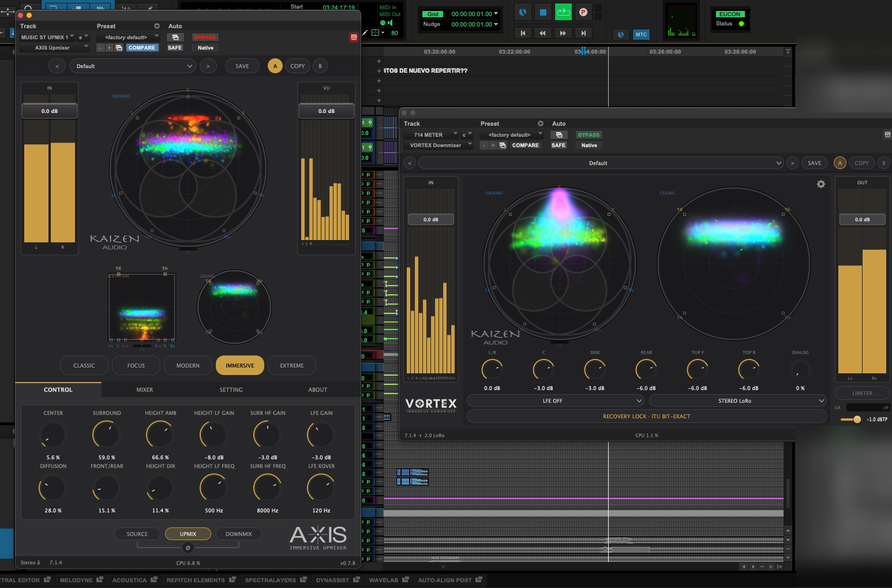The height and width of the screenshot is (588, 892).
Task: Click the Stop button in the transport
Action: coord(543,12)
